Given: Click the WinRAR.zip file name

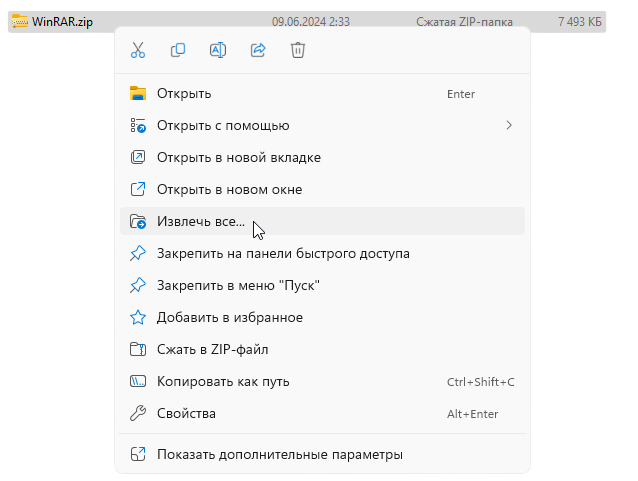Looking at the screenshot, I should click(x=62, y=21).
